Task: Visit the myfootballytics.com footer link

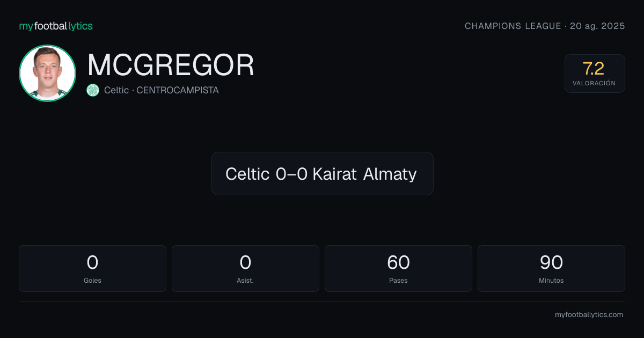Action: (589, 315)
